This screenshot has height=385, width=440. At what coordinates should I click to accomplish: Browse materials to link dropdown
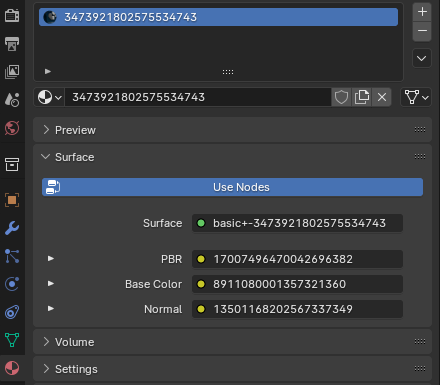(49, 97)
